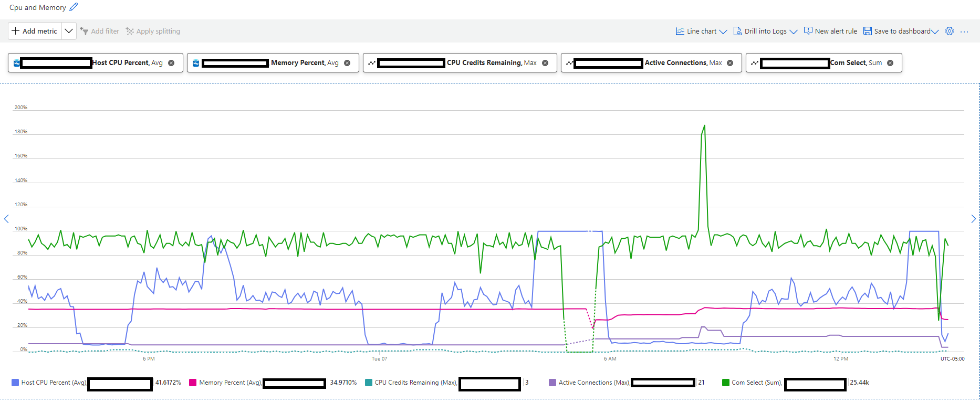This screenshot has width=980, height=403.
Task: Click the Save to dashboard disk icon
Action: coord(868,31)
